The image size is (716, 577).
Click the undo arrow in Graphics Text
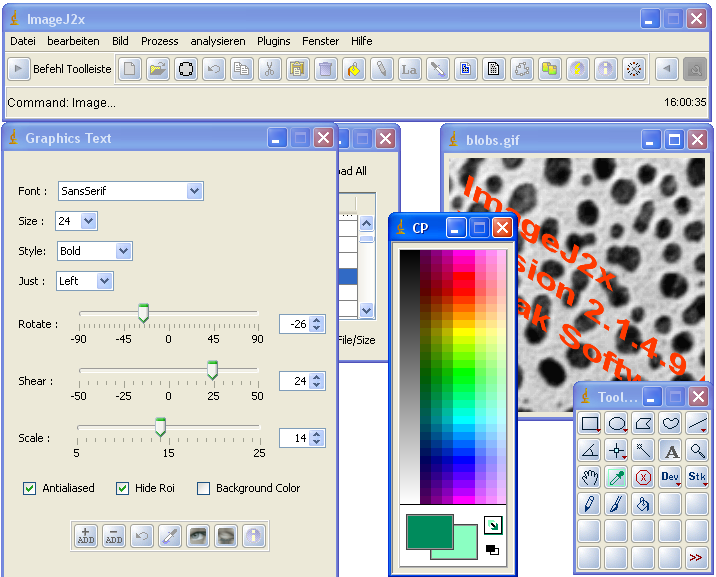[x=142, y=535]
